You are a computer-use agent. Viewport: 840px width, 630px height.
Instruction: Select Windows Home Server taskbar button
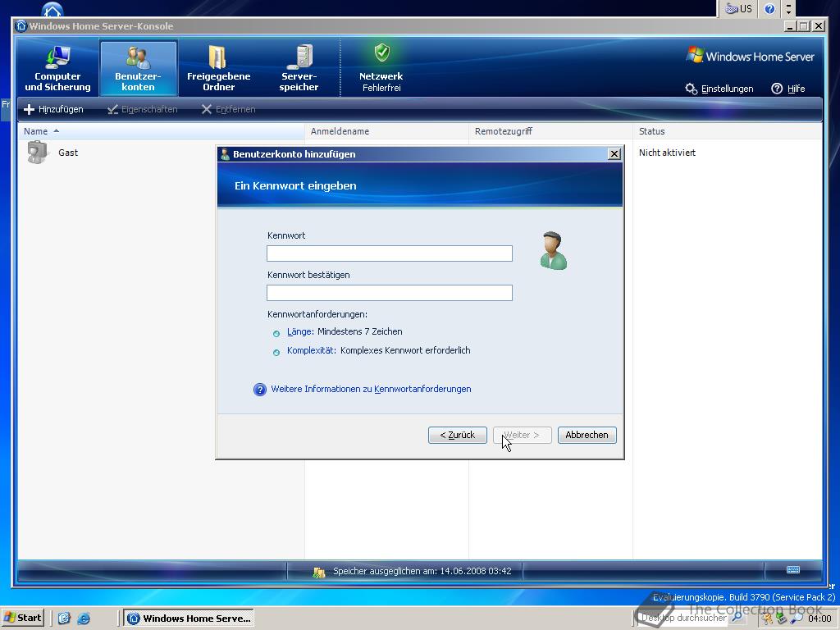click(x=189, y=619)
